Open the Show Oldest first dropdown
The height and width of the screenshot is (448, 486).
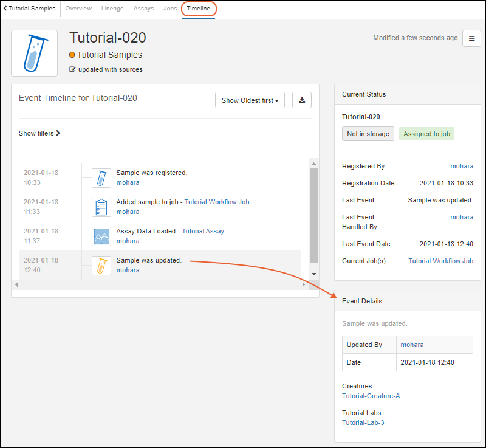250,100
